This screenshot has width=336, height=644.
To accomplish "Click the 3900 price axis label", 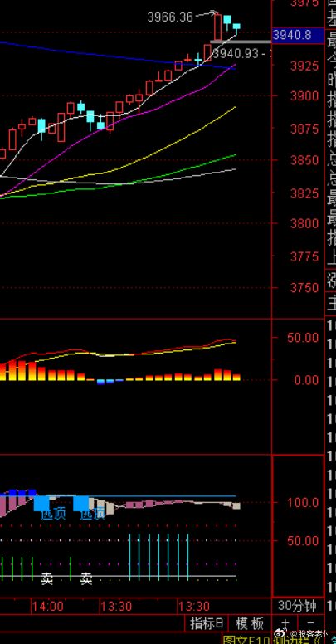I will pyautogui.click(x=304, y=96).
